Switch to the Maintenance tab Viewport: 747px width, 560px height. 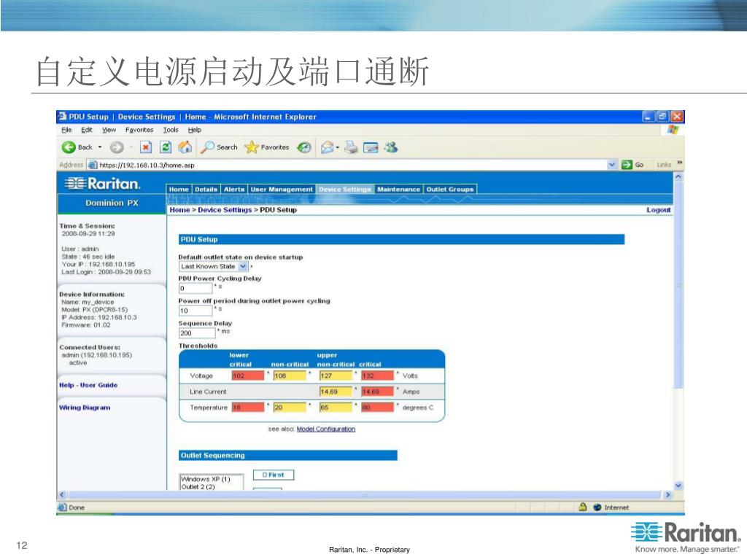[x=398, y=189]
